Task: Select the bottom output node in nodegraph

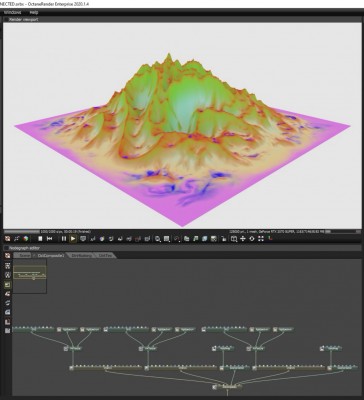Action: tap(227, 387)
